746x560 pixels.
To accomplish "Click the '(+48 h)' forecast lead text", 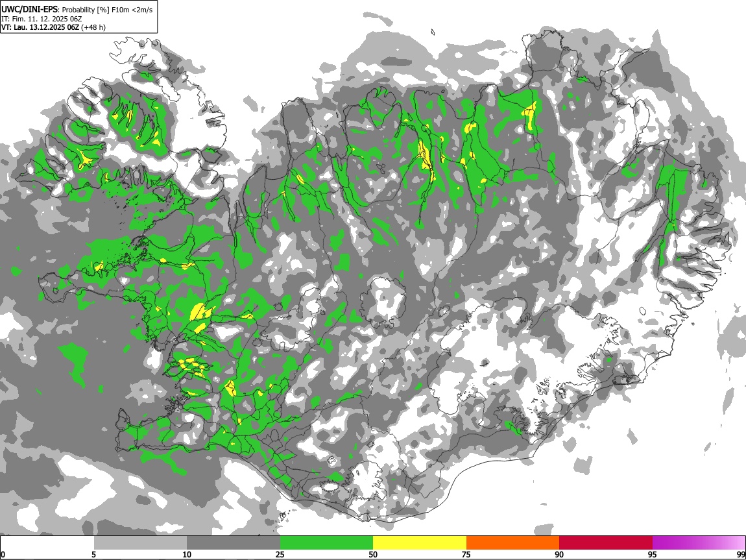I will pyautogui.click(x=93, y=27).
